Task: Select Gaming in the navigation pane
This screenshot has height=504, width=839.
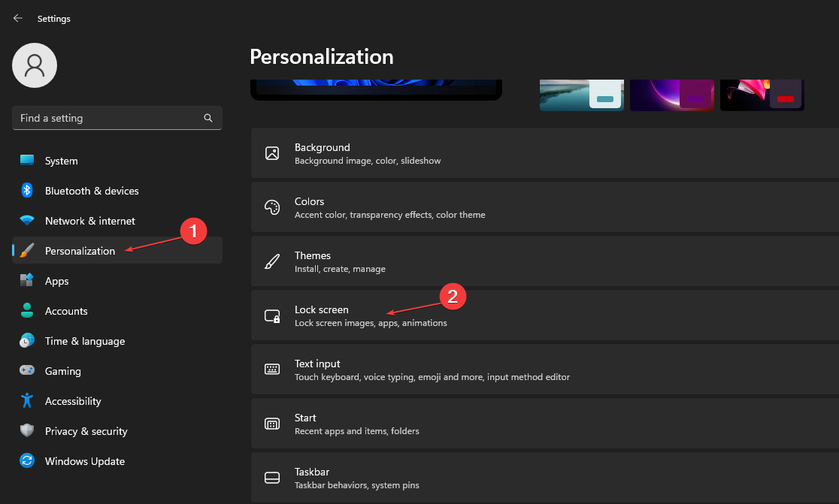Action: point(63,371)
